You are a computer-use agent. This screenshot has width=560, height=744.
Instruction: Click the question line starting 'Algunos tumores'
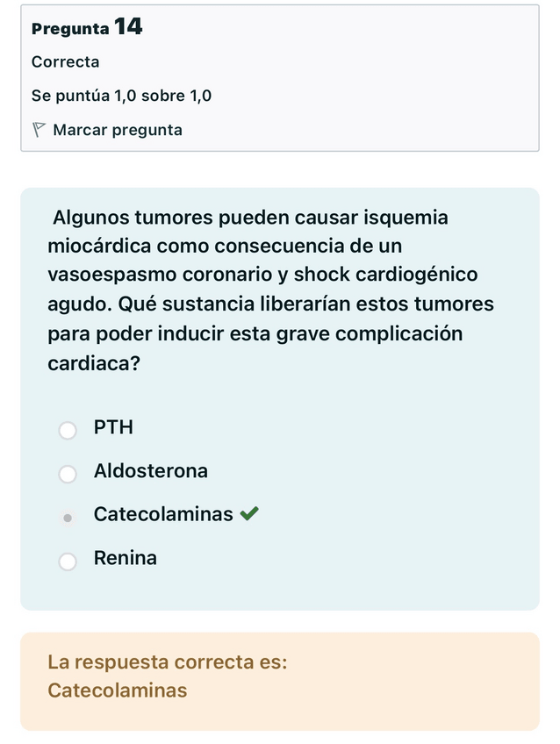(250, 217)
